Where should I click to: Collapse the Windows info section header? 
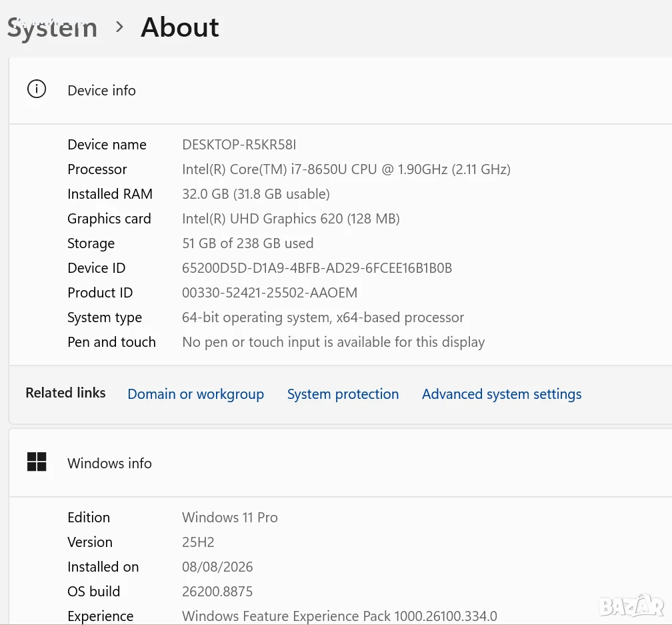point(340,463)
